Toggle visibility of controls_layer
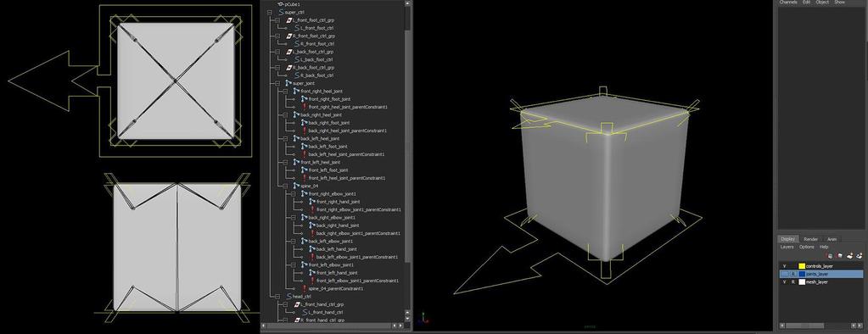This screenshot has height=334, width=868. 784,266
